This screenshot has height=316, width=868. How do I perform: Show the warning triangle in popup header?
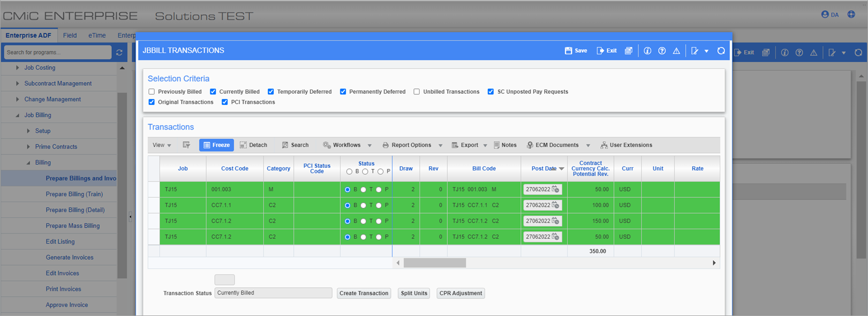(x=676, y=51)
